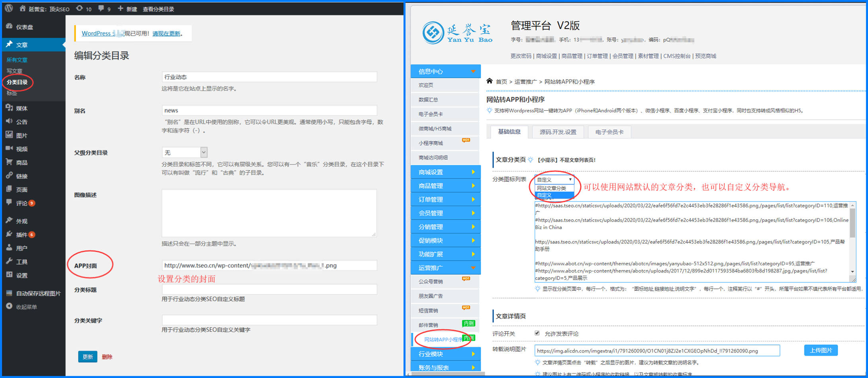Switch to the 源码.开发.设置 tab

pos(558,132)
